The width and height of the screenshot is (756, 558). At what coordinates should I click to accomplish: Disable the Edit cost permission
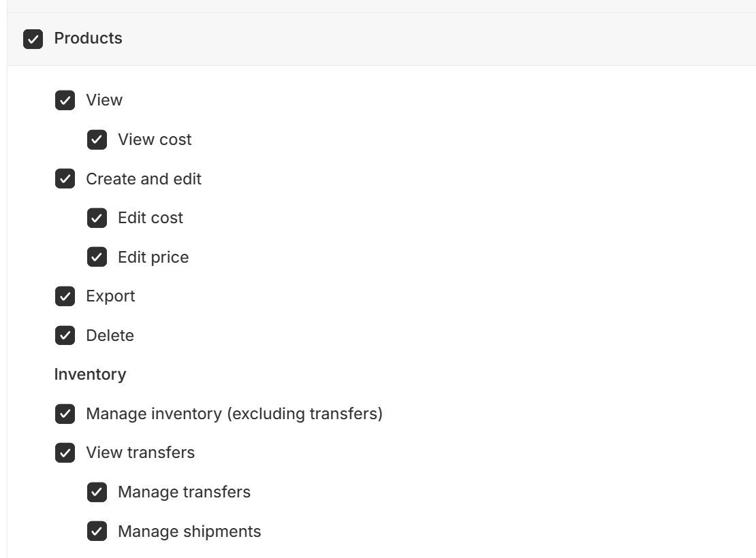pyautogui.click(x=97, y=218)
